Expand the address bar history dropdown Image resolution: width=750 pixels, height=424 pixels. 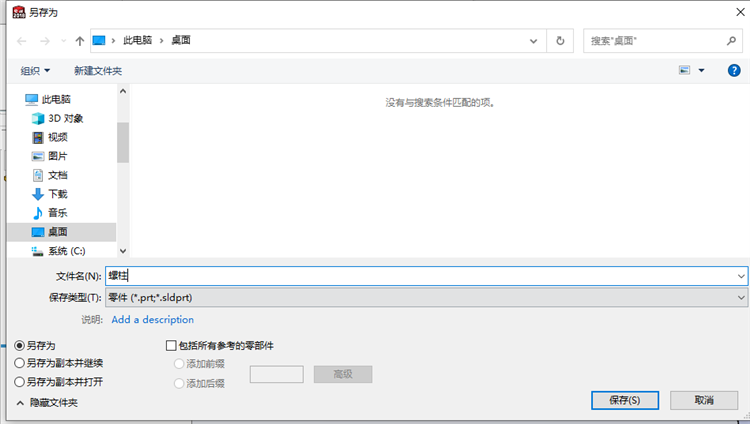coord(533,41)
